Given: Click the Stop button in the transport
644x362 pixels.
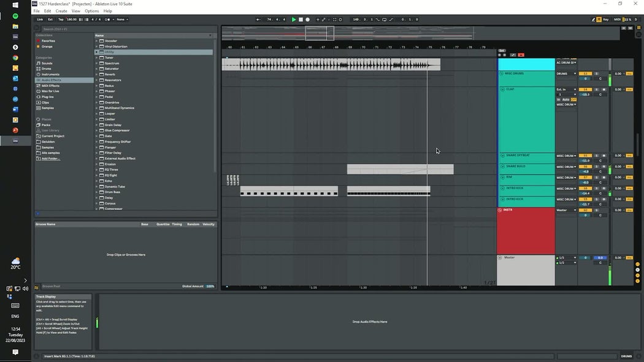Looking at the screenshot, I should pyautogui.click(x=301, y=20).
